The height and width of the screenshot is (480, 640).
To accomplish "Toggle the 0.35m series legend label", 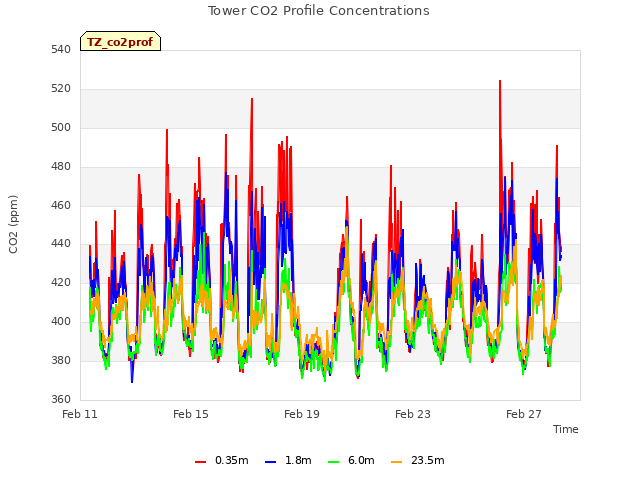I will [231, 460].
